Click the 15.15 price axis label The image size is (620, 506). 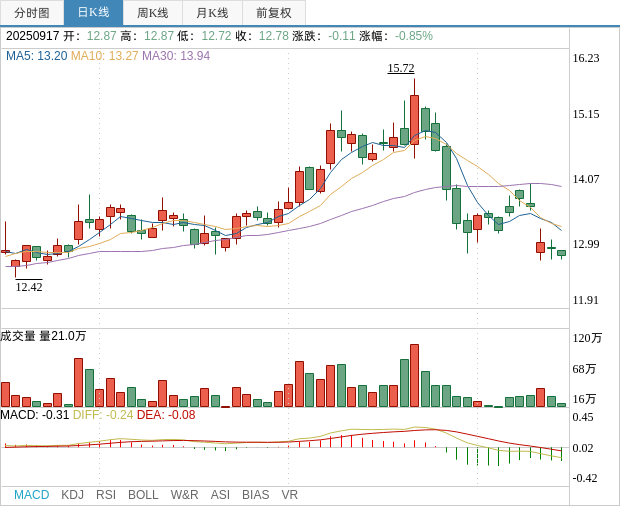tap(586, 114)
